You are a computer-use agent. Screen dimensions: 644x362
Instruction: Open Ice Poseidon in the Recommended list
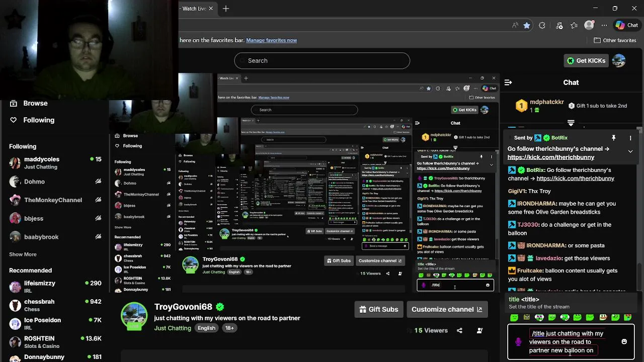click(x=55, y=323)
